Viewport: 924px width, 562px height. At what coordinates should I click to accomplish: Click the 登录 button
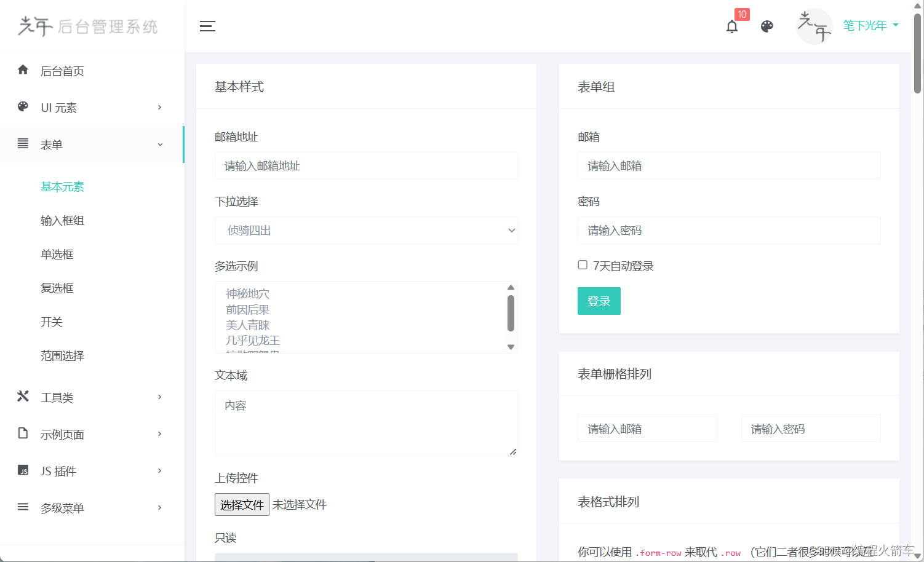coord(599,301)
